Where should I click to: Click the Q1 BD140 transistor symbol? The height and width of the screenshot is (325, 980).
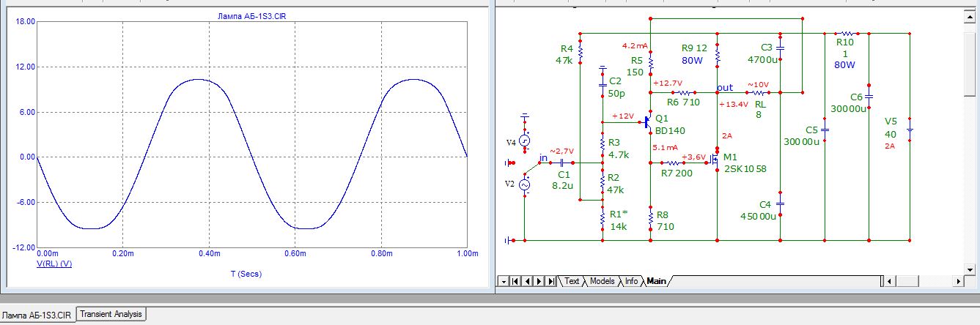[647, 122]
